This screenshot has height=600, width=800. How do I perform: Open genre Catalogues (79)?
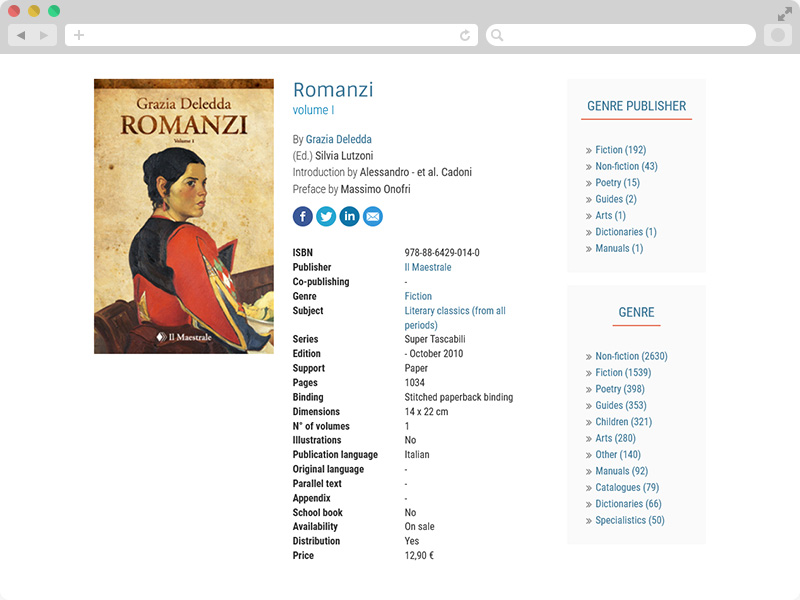tap(627, 487)
